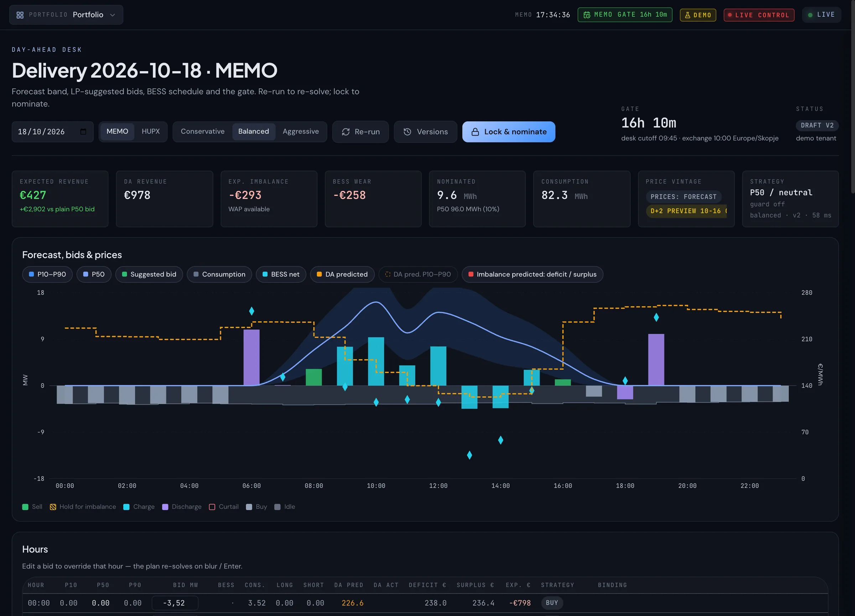Click the MEMO GATE 16h 10m badge
This screenshot has height=616, width=855.
(625, 15)
